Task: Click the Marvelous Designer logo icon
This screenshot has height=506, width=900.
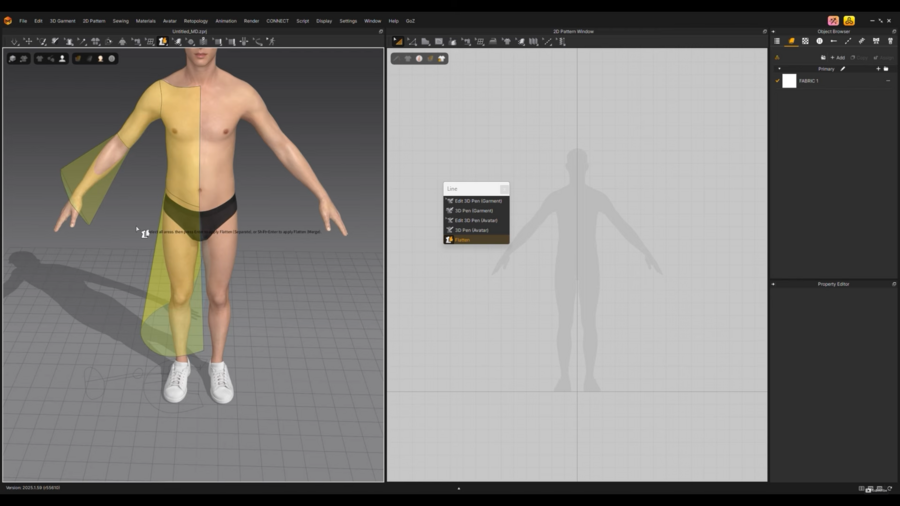Action: pyautogui.click(x=8, y=20)
